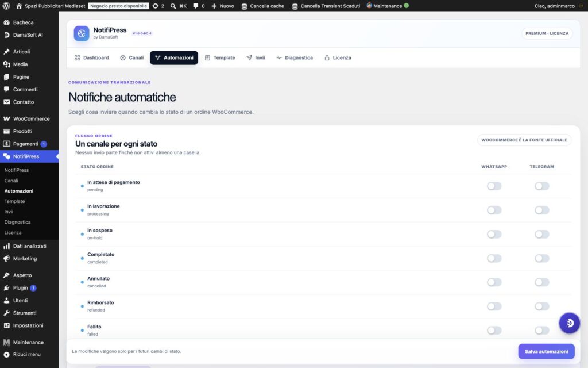Open Invii in sidebar submenu

[x=9, y=212]
